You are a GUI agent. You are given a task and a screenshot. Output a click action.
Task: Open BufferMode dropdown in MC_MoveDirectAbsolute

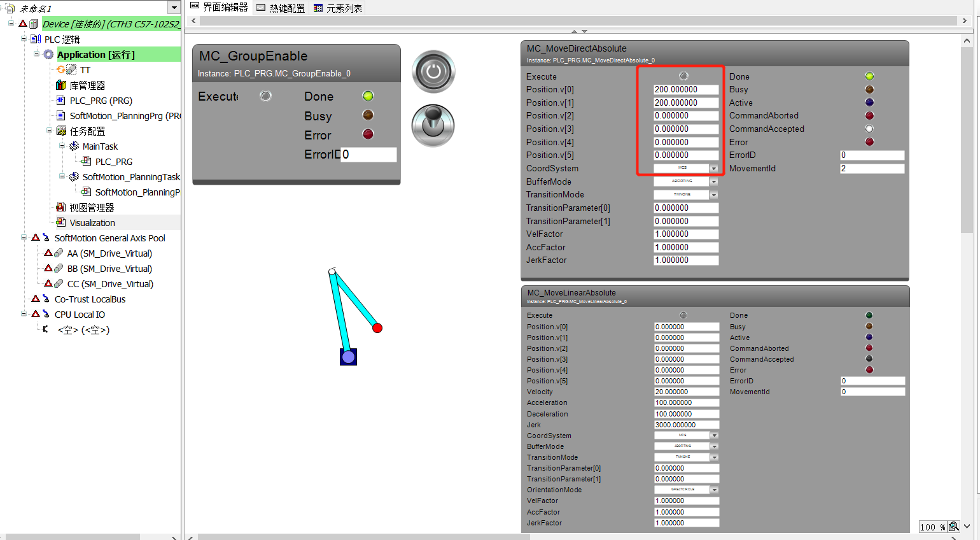[x=714, y=181]
